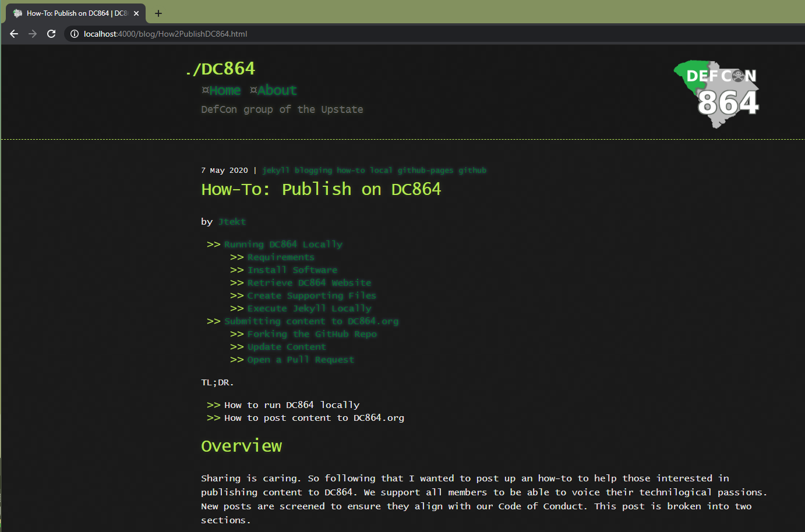The height and width of the screenshot is (532, 805).
Task: Open a new browser tab with the plus icon
Action: [158, 13]
